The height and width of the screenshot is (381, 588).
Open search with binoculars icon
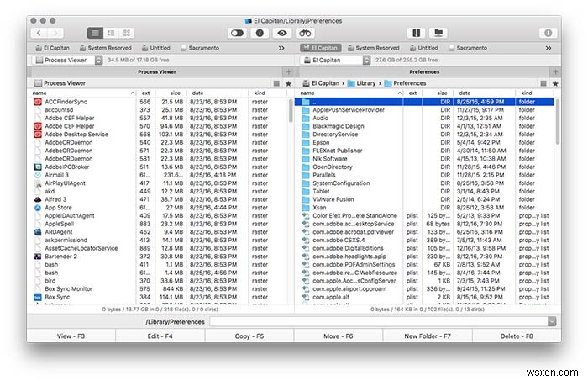[305, 33]
